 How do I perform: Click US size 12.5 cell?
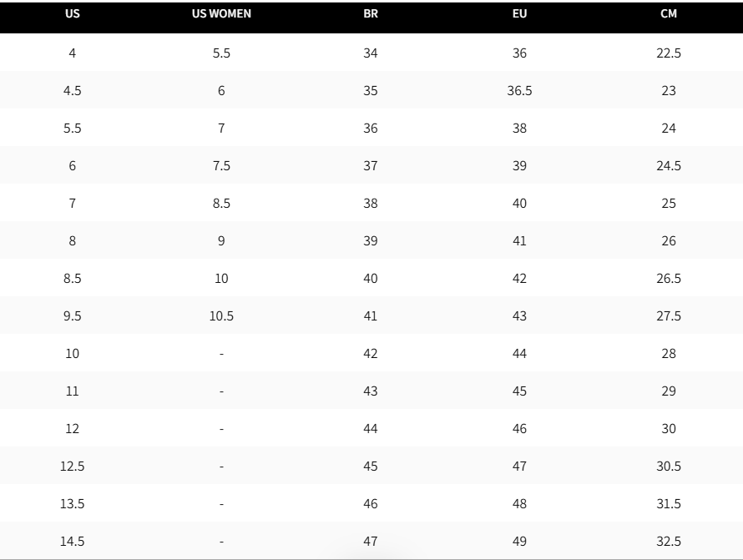click(x=72, y=467)
